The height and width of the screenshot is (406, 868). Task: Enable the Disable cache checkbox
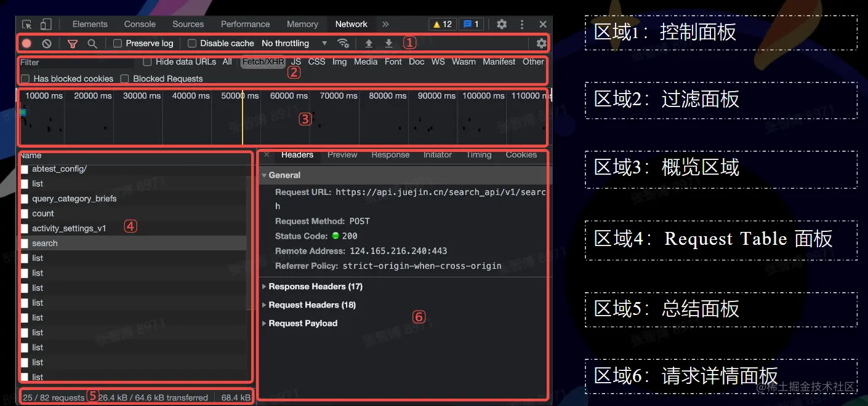[x=192, y=43]
